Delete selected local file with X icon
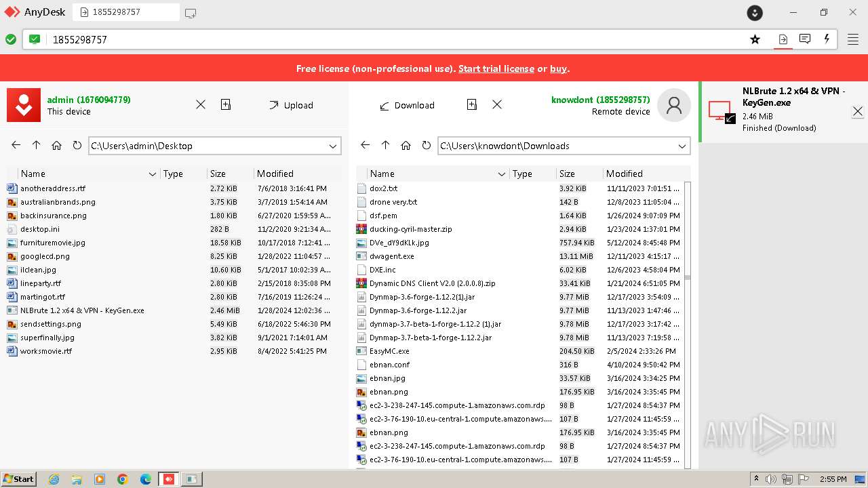 click(x=201, y=104)
